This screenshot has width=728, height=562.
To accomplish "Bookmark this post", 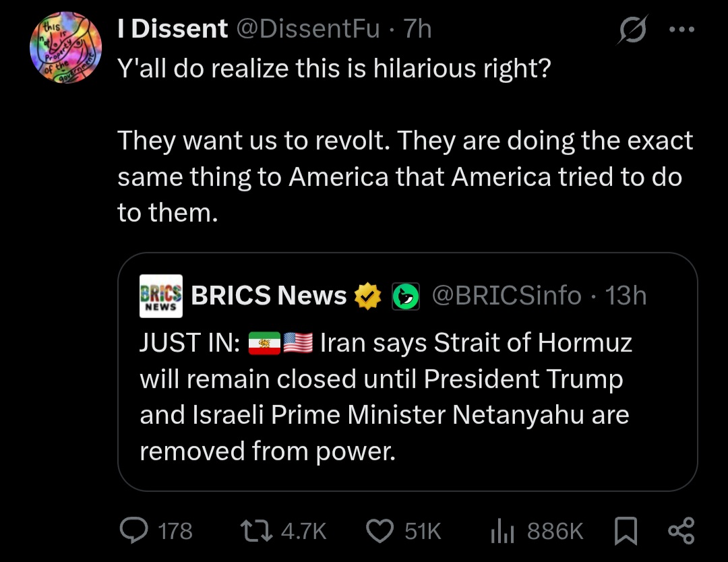I will click(x=626, y=531).
